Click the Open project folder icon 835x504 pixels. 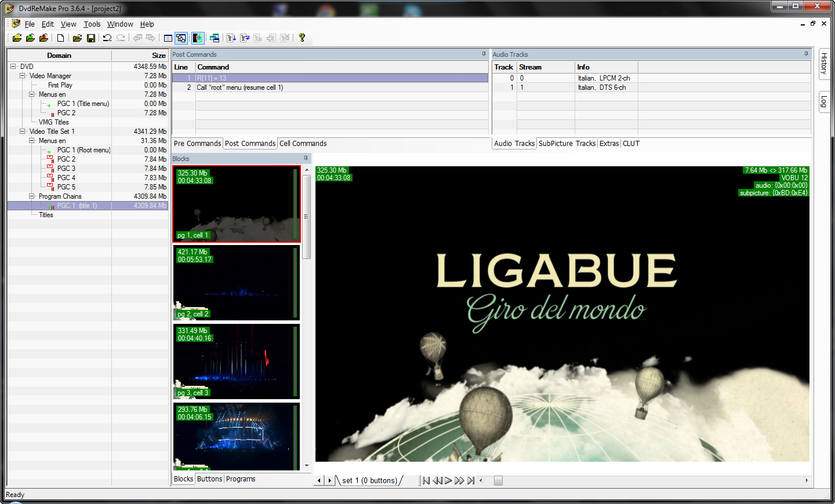(77, 38)
